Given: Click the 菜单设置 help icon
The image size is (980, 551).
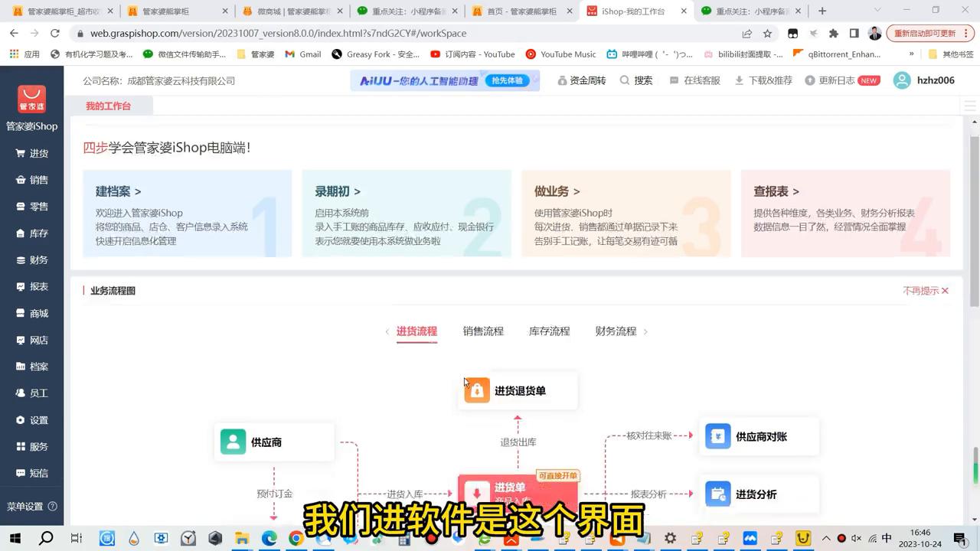Looking at the screenshot, I should (x=53, y=507).
